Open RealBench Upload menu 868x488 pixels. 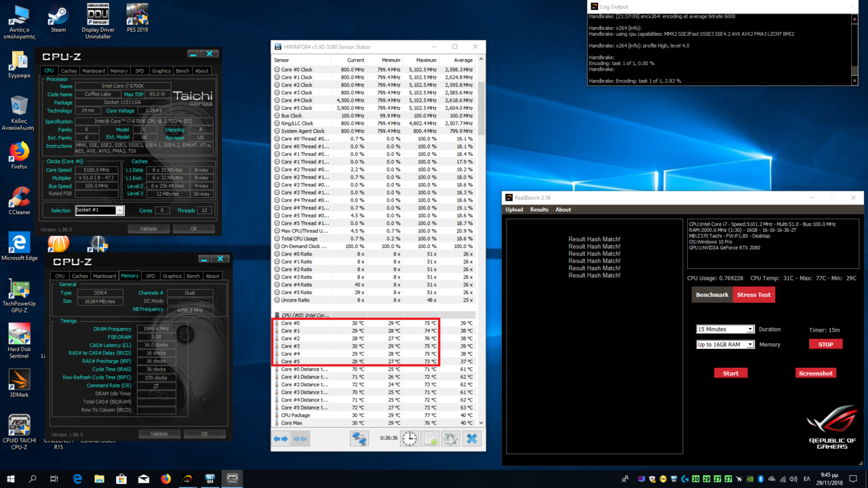pos(514,209)
